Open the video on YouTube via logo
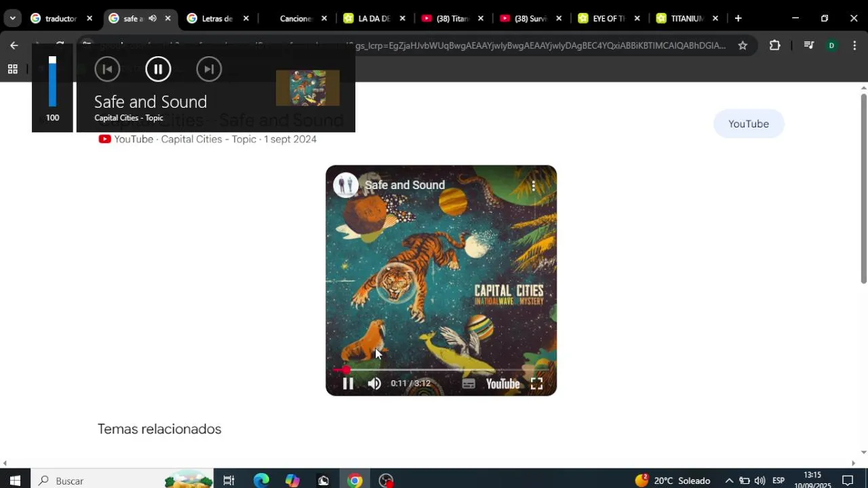The image size is (868, 488). 502,384
